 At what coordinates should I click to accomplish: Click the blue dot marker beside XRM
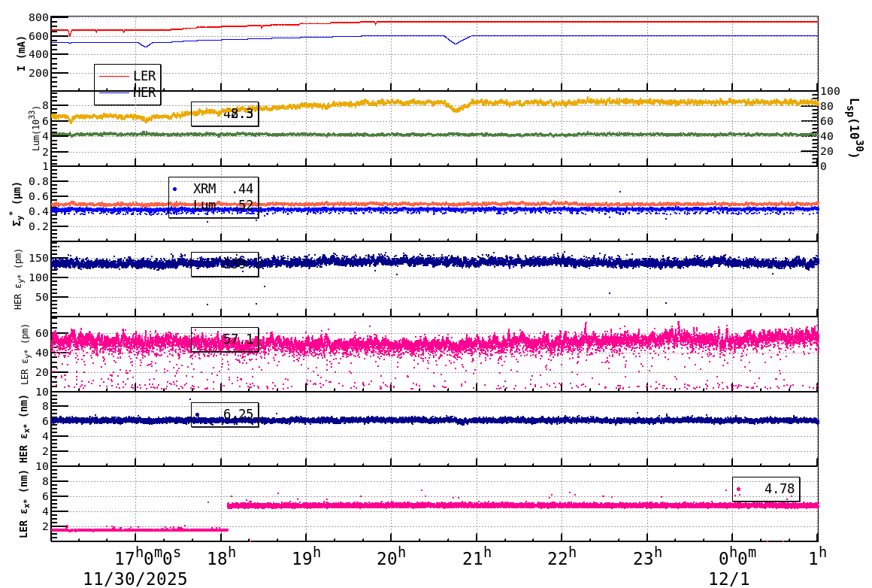click(174, 189)
